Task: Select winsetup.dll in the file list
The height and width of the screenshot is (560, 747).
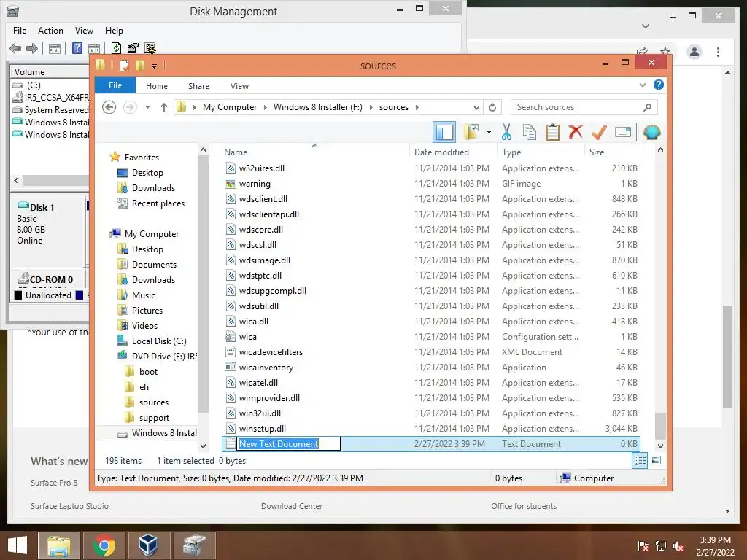Action: click(431, 429)
